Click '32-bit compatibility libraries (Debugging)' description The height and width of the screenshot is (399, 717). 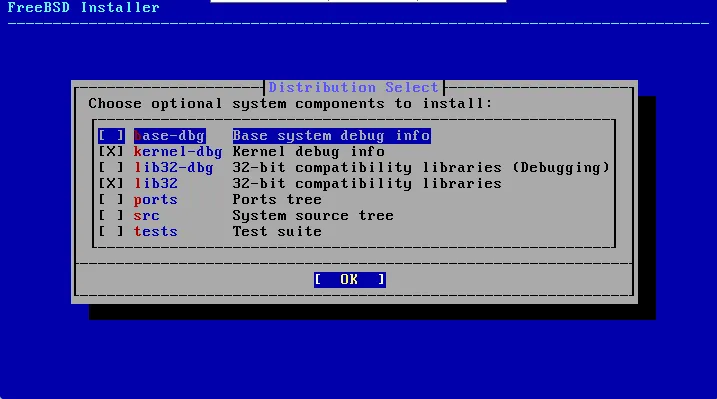[x=421, y=168]
